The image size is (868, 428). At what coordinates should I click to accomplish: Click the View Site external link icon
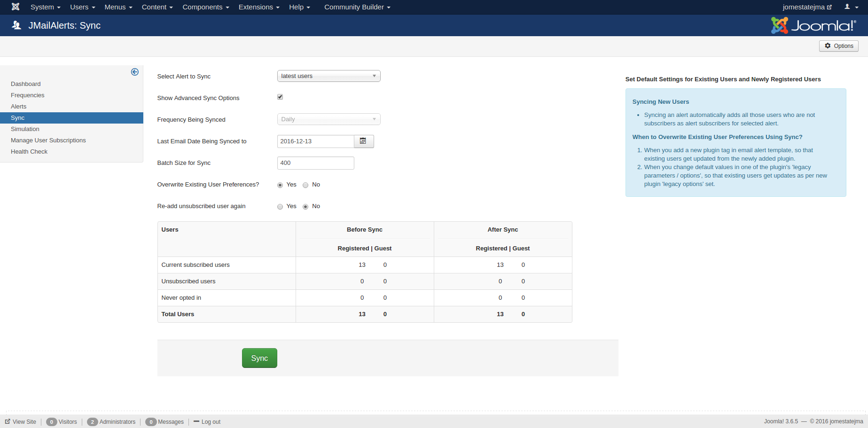pyautogui.click(x=8, y=422)
